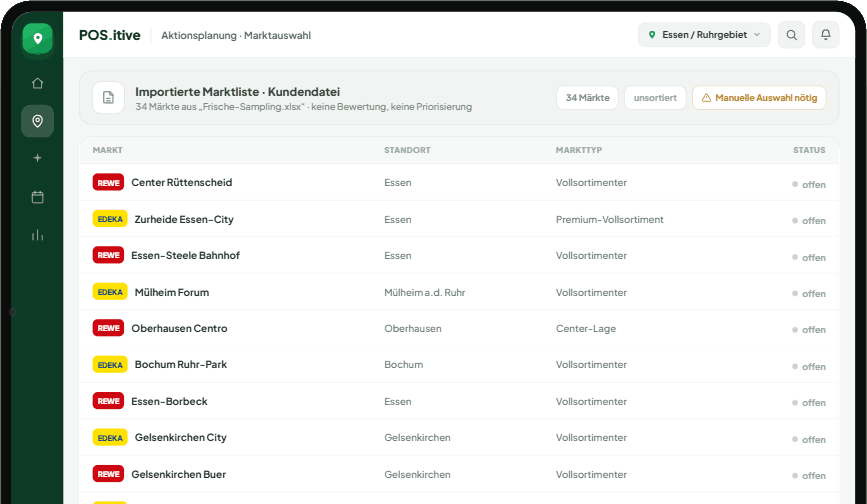The image size is (867, 504).
Task: Click the STATUS column header
Action: coord(809,150)
